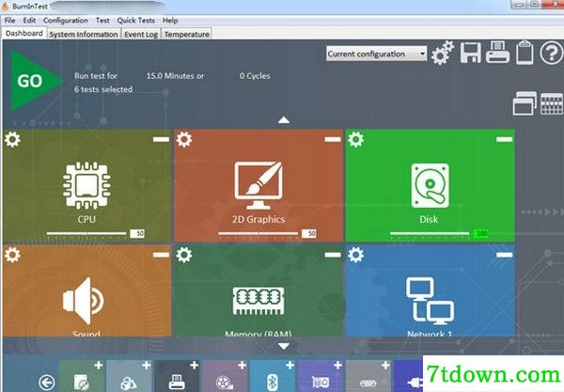Viewport: 564px width, 392px height.
Task: Remove the Network 1 test via minus
Action: click(x=504, y=255)
